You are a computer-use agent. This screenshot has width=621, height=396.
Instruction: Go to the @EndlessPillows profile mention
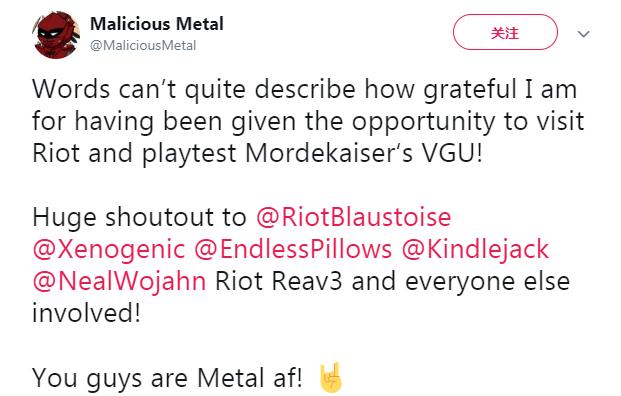coord(293,249)
